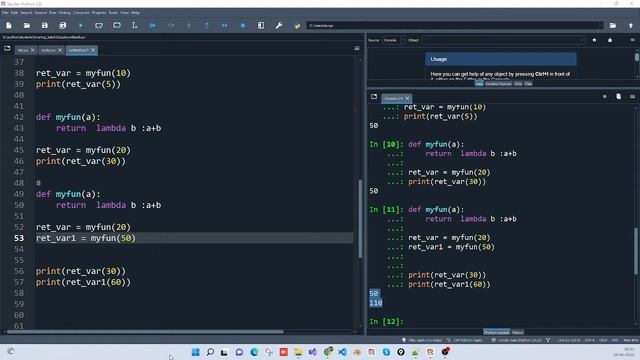Open the editor pane options menu
Image resolution: width=640 pixels, height=360 pixels.
pyautogui.click(x=357, y=48)
